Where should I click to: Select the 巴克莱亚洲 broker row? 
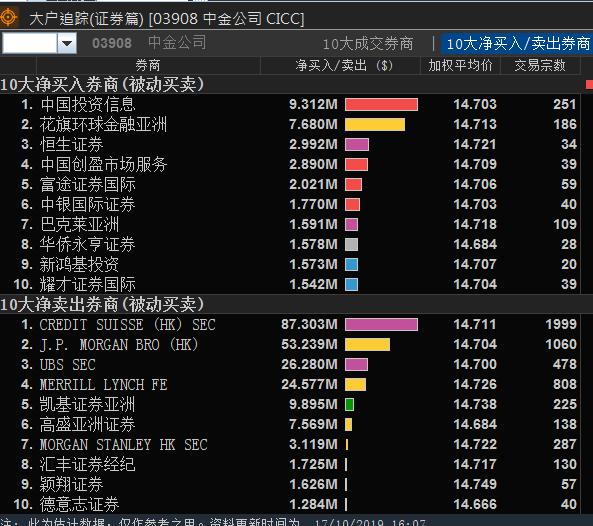point(290,224)
